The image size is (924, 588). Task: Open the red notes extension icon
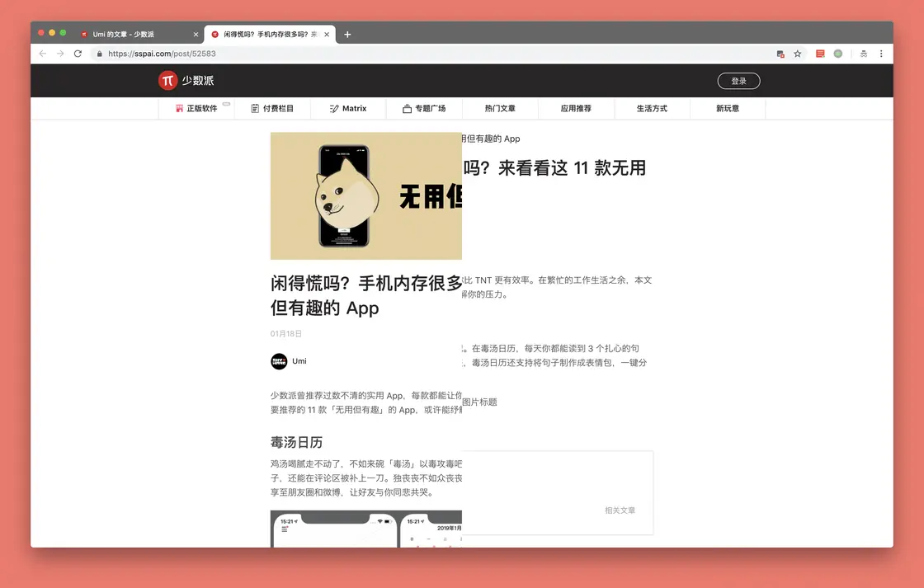click(x=818, y=53)
